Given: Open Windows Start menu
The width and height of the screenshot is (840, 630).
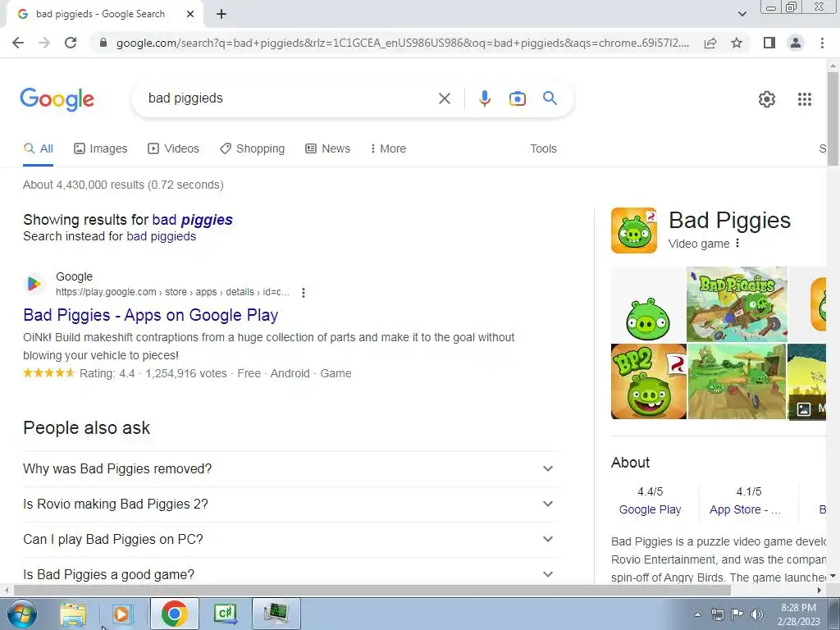Looking at the screenshot, I should 21,614.
